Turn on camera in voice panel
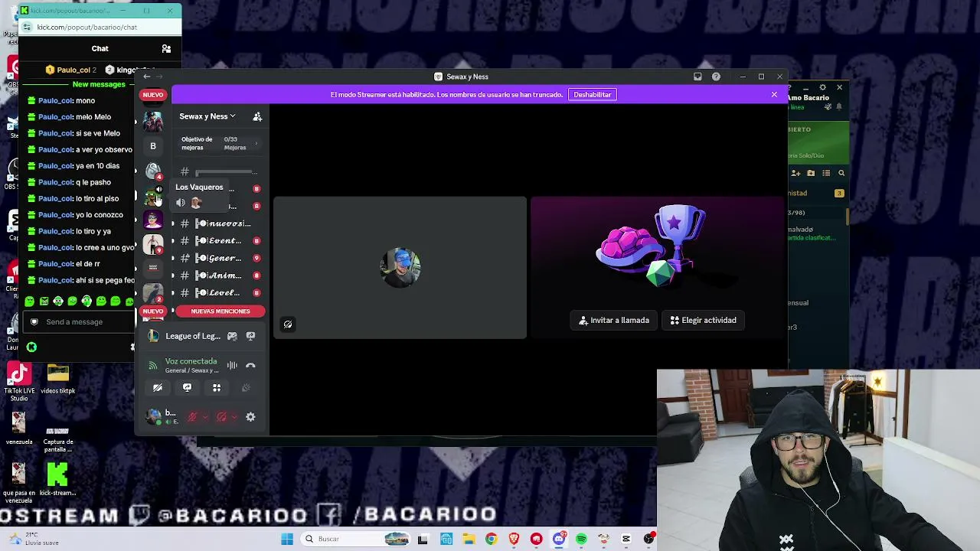Image resolution: width=980 pixels, height=551 pixels. (x=158, y=388)
